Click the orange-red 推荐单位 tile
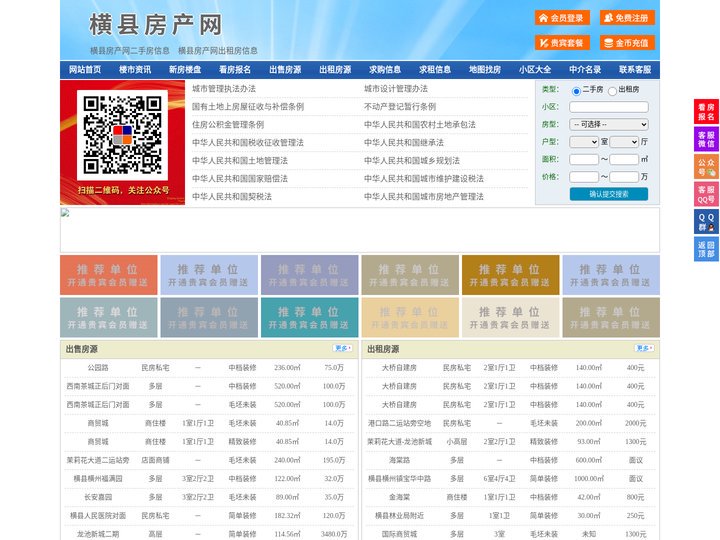The width and height of the screenshot is (720, 540). [x=109, y=275]
